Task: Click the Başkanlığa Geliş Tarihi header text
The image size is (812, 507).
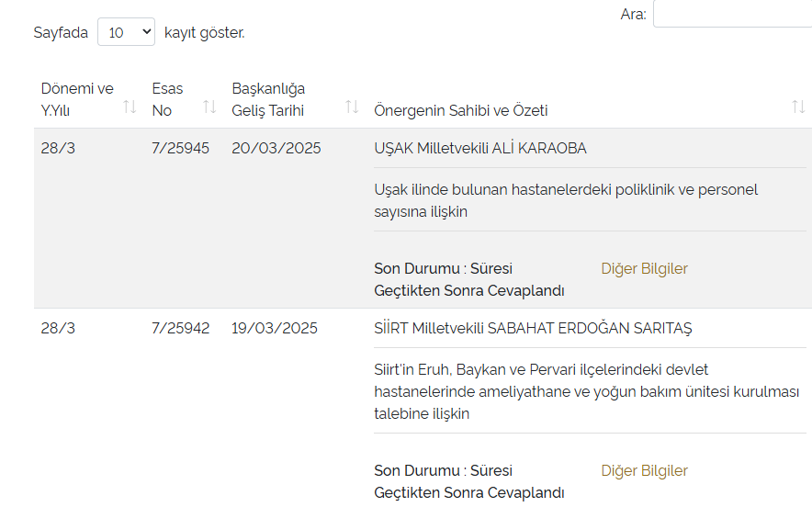Action: pyautogui.click(x=268, y=99)
